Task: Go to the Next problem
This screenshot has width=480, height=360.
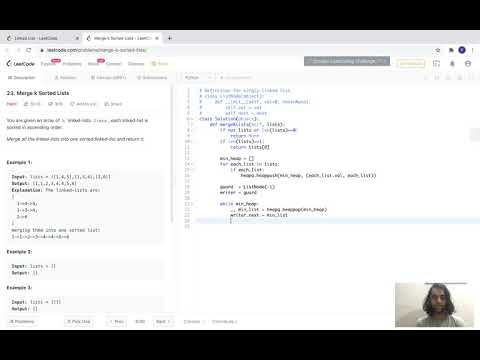Action: coord(163,321)
